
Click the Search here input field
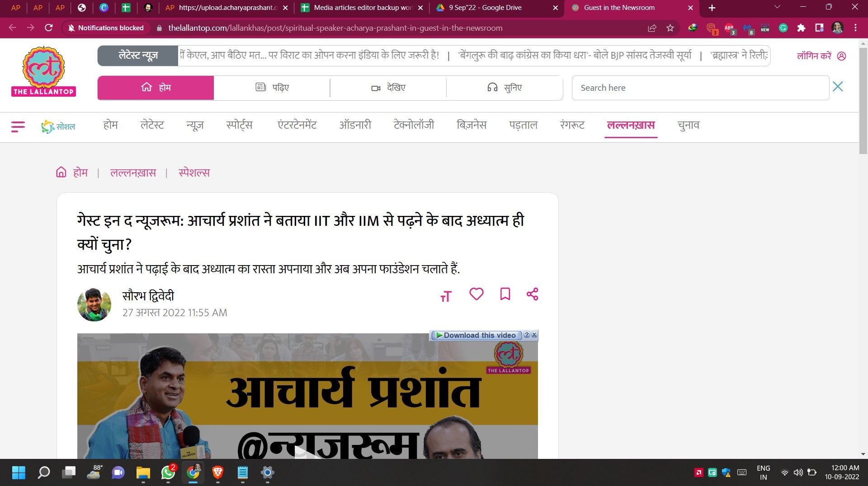[700, 88]
